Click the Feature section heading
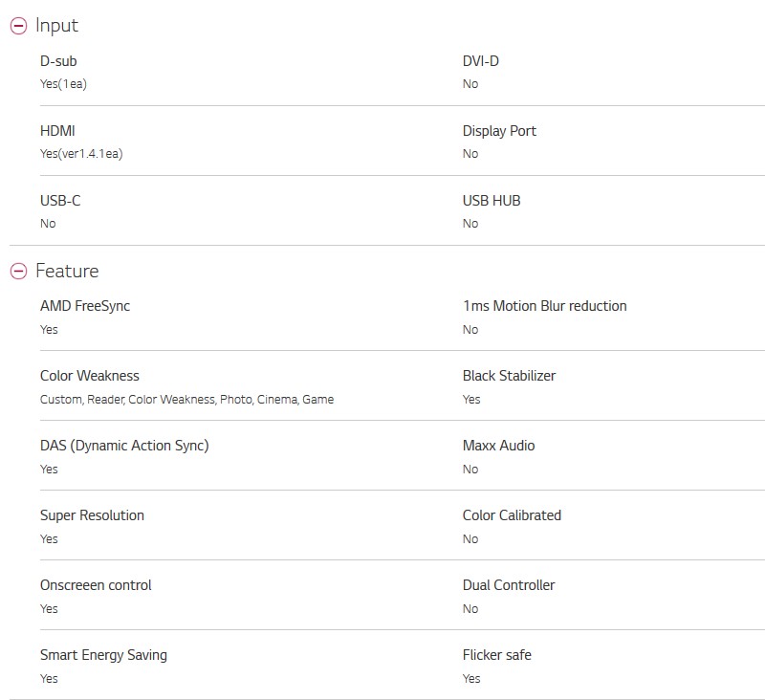 pos(67,271)
